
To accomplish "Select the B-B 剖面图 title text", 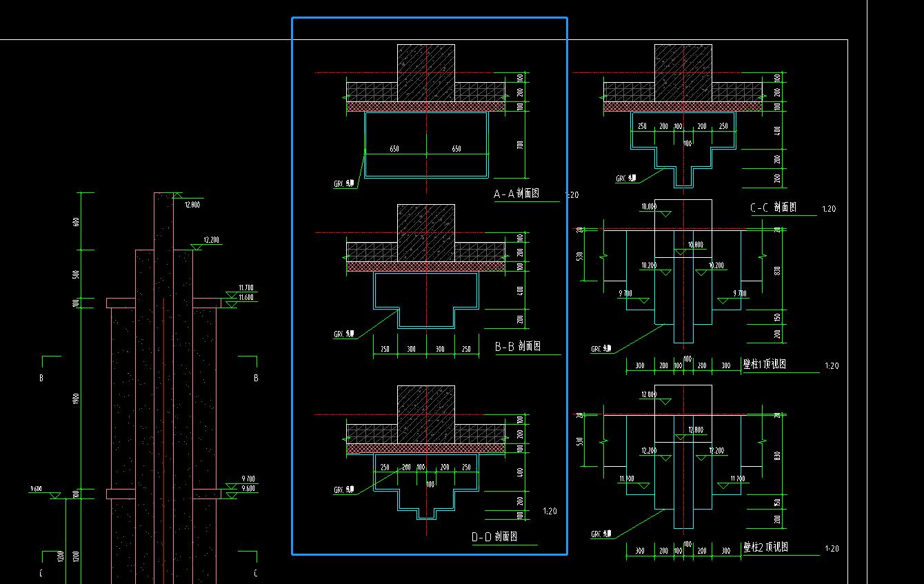I will point(518,347).
